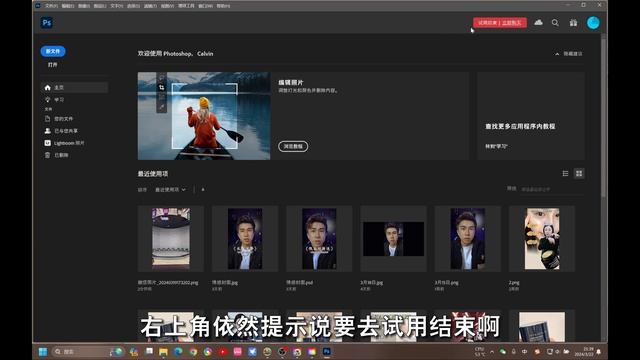Switch recent files to list view
The height and width of the screenshot is (360, 640).
click(x=565, y=173)
